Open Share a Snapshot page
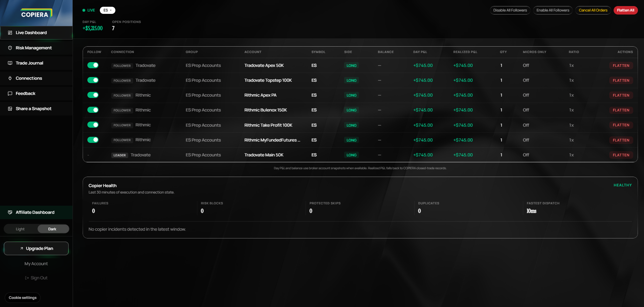 [x=36, y=109]
